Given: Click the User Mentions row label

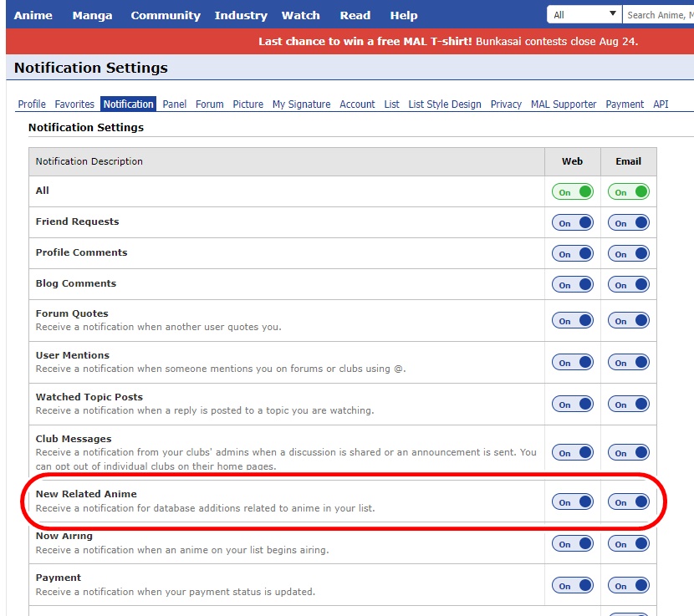Looking at the screenshot, I should (73, 355).
